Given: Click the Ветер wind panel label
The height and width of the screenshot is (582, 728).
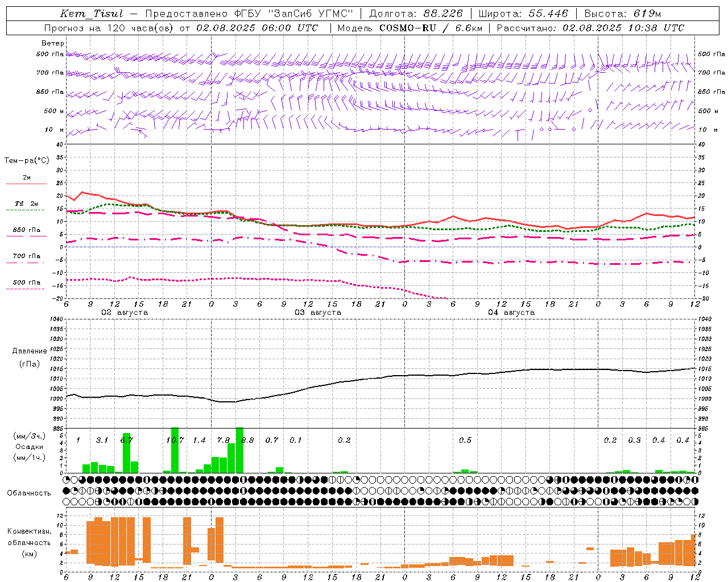Looking at the screenshot, I should [53, 43].
